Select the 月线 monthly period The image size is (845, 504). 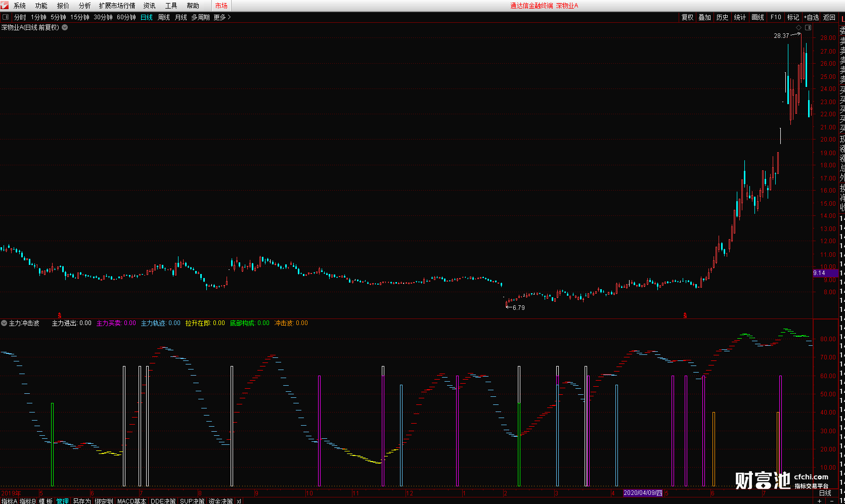181,17
